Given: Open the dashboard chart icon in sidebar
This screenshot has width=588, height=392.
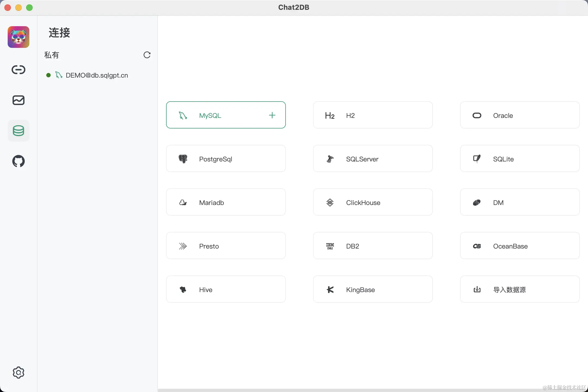Looking at the screenshot, I should click(x=19, y=100).
